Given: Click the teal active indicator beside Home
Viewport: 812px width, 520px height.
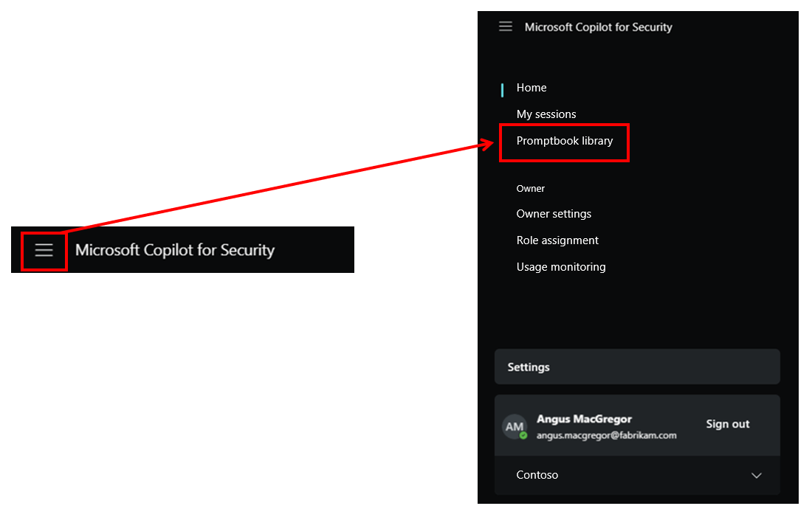Looking at the screenshot, I should click(x=503, y=90).
